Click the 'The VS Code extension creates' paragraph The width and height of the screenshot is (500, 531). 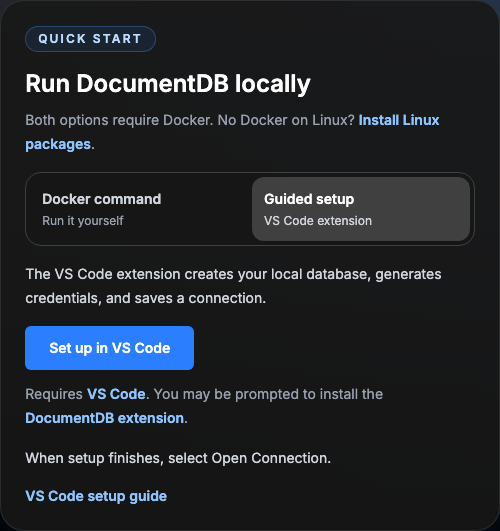tap(233, 286)
